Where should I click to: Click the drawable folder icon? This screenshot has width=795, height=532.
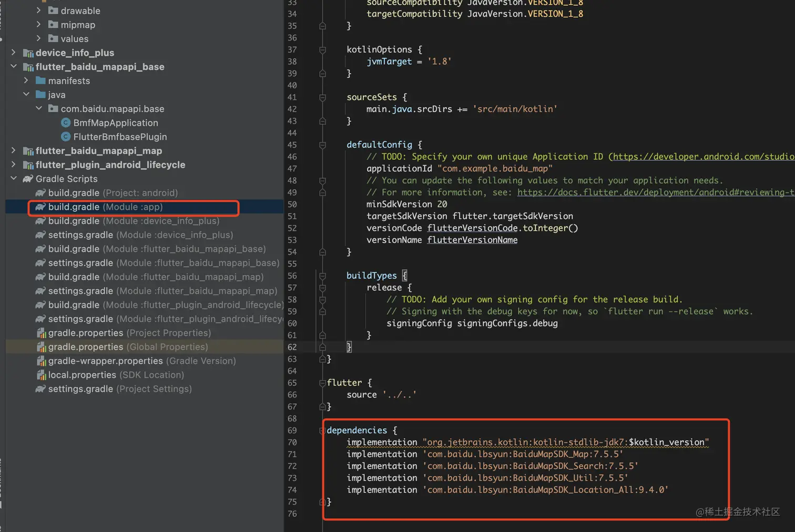click(53, 10)
